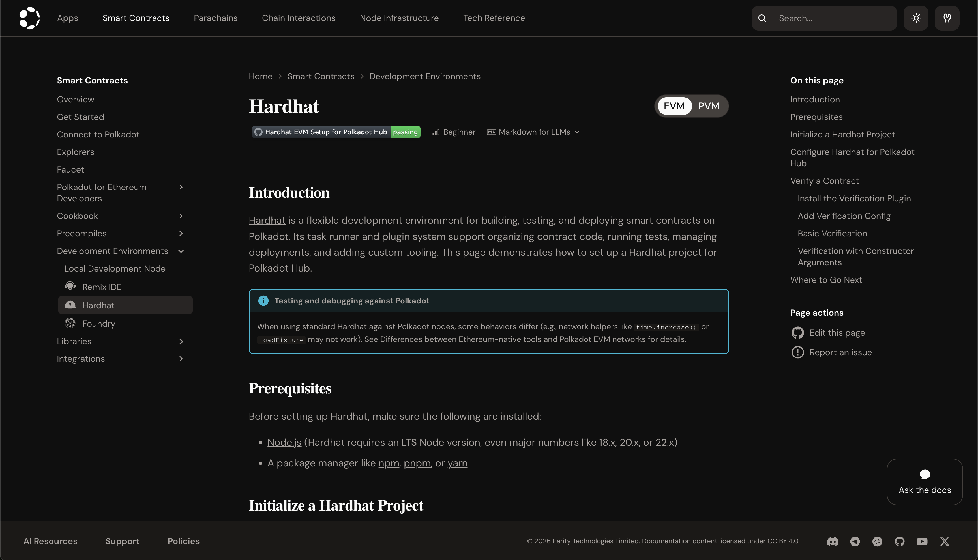Open the Apps nav tab
The width and height of the screenshot is (978, 560).
(68, 18)
